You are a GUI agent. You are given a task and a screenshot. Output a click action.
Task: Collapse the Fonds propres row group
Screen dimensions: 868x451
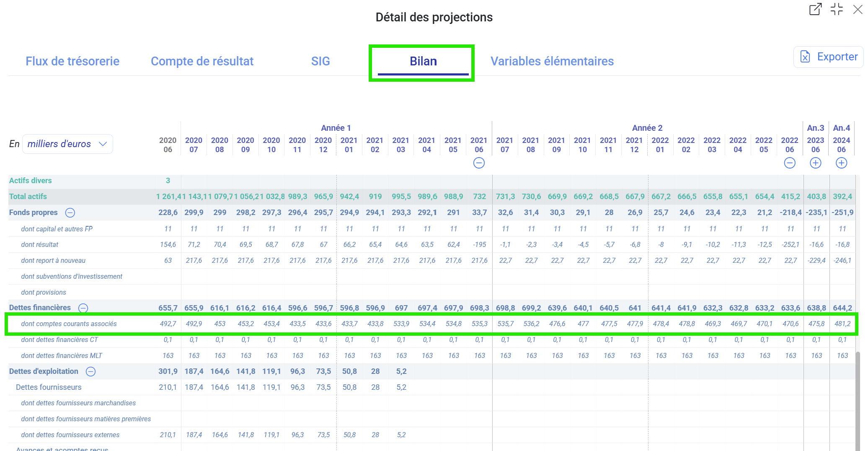click(x=70, y=213)
